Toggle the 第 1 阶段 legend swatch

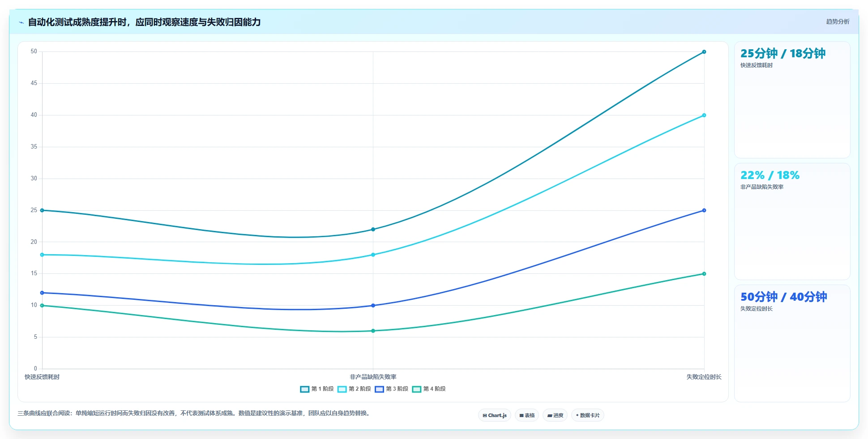305,389
